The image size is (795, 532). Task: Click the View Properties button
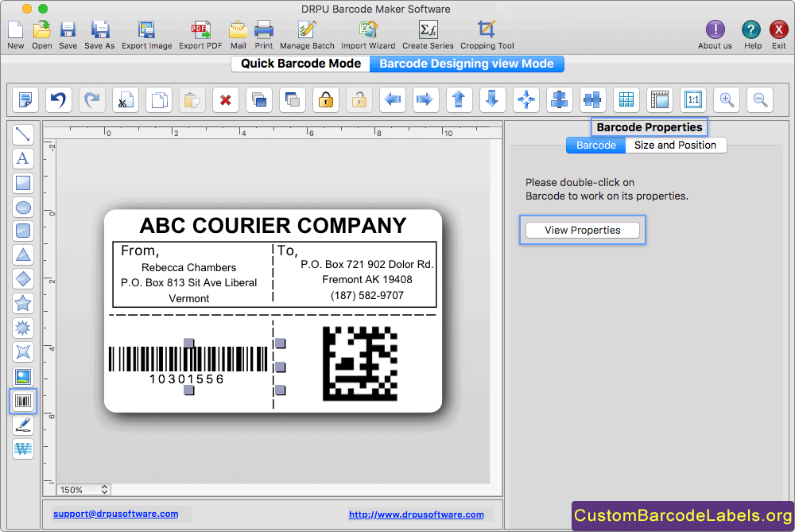[x=583, y=231]
